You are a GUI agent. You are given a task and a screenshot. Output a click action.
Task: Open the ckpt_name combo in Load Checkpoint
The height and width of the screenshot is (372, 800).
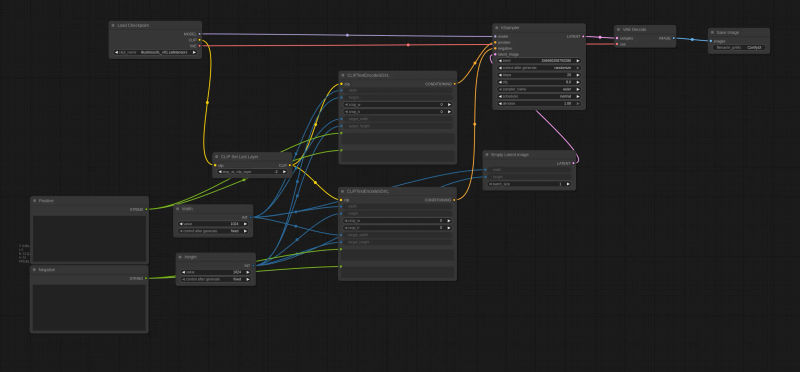155,52
